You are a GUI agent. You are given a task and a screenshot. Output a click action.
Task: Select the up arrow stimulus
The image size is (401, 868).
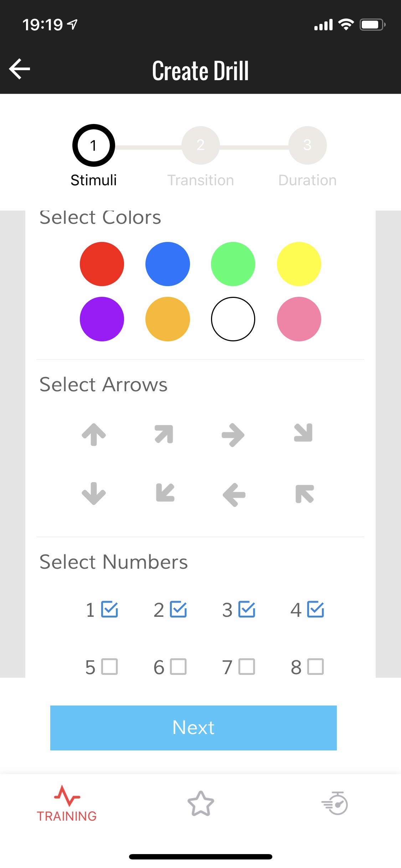pos(94,434)
